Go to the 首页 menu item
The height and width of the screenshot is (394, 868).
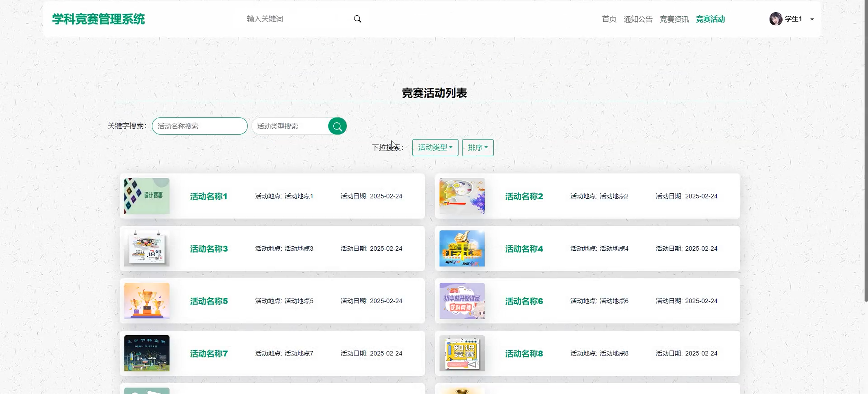pos(609,19)
